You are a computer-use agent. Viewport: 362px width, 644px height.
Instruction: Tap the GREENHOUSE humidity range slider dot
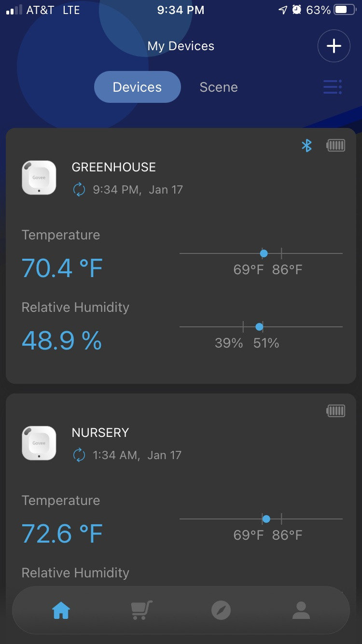259,327
